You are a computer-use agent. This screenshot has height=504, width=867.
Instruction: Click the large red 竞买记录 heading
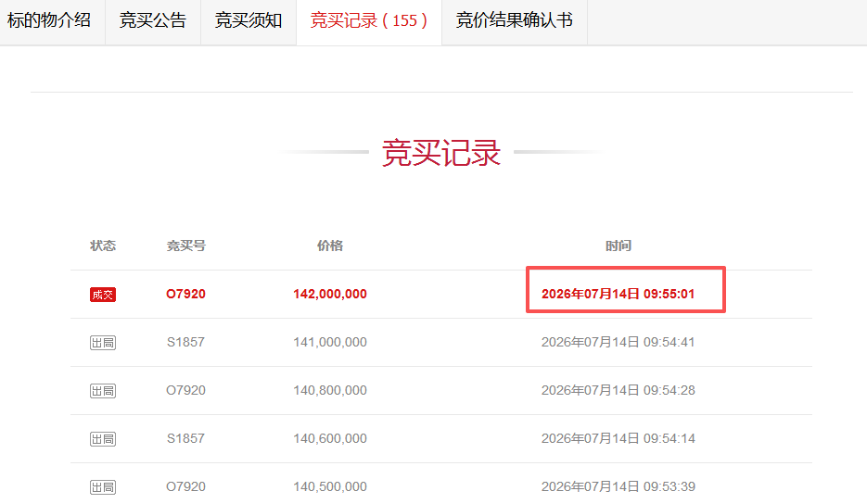coord(441,153)
